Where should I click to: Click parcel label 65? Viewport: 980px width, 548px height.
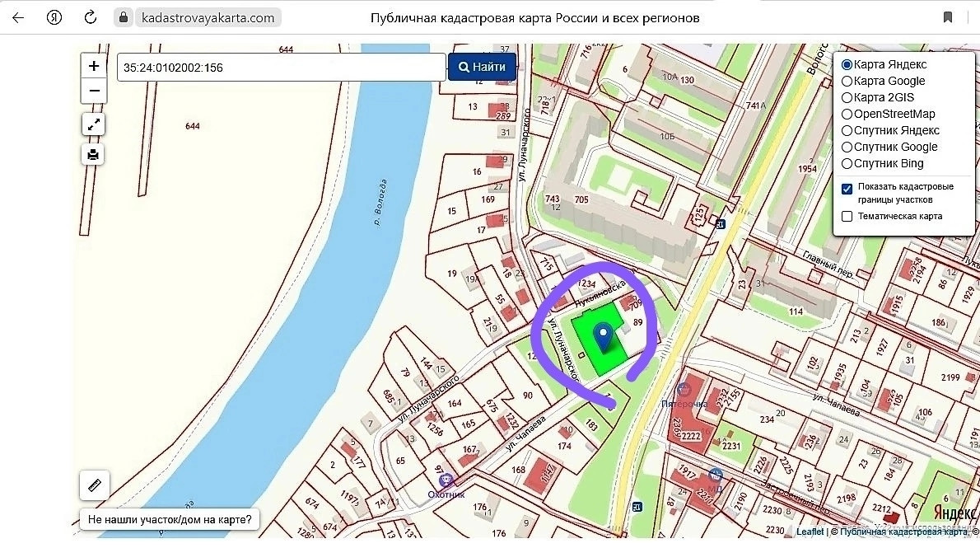click(400, 461)
